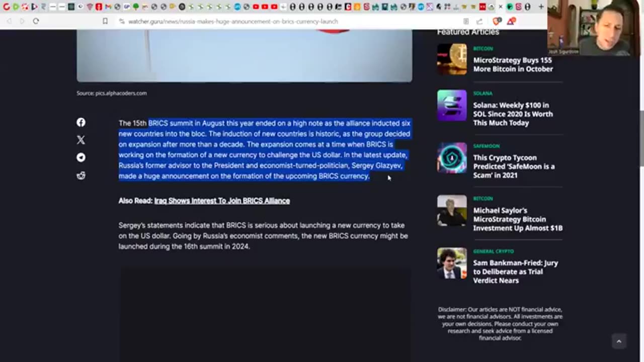Screen dimensions: 644x362
Task: Open reader mode icon in address bar
Action: (x=466, y=22)
